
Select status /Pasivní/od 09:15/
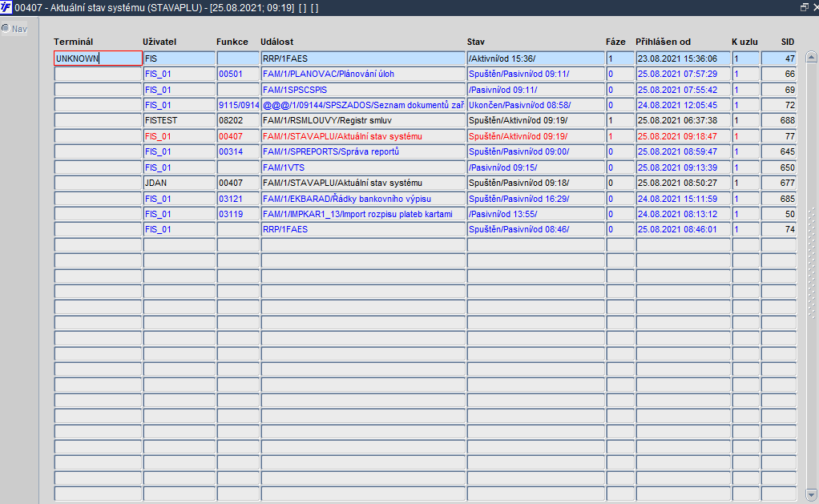tap(535, 167)
